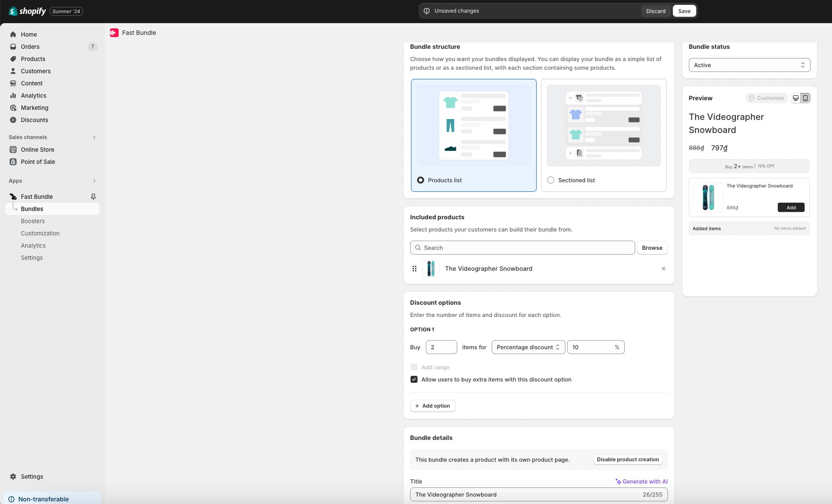
Task: Open Customization in Fast Bundle menu
Action: pyautogui.click(x=40, y=233)
